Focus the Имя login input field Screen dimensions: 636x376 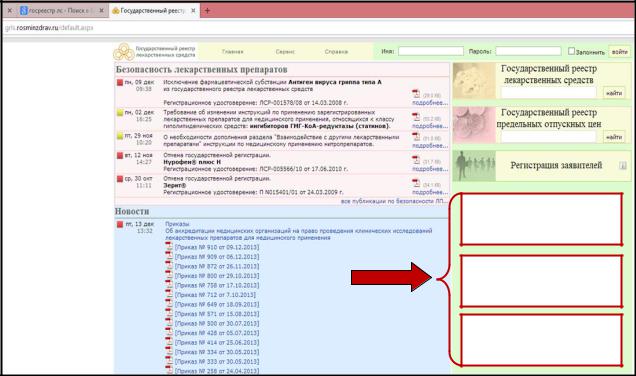431,51
